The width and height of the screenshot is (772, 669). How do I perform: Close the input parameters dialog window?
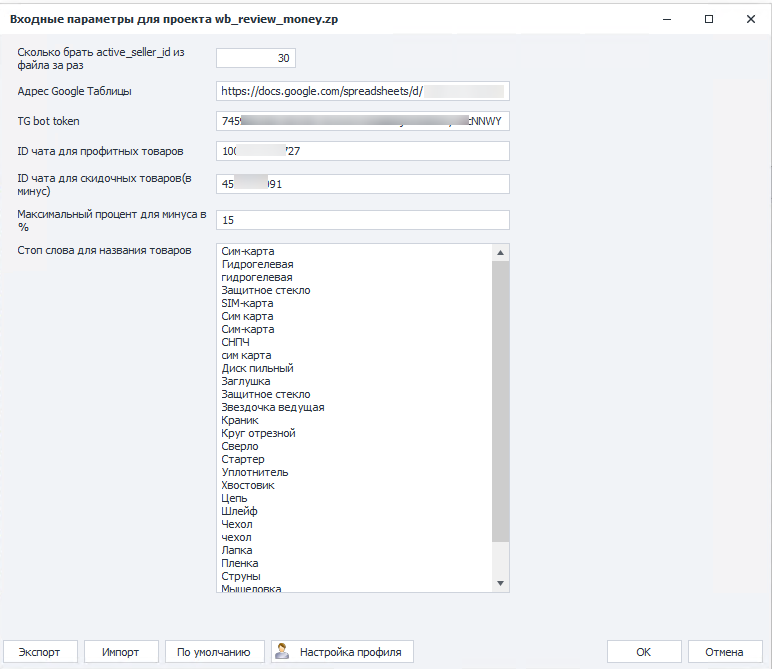[750, 19]
